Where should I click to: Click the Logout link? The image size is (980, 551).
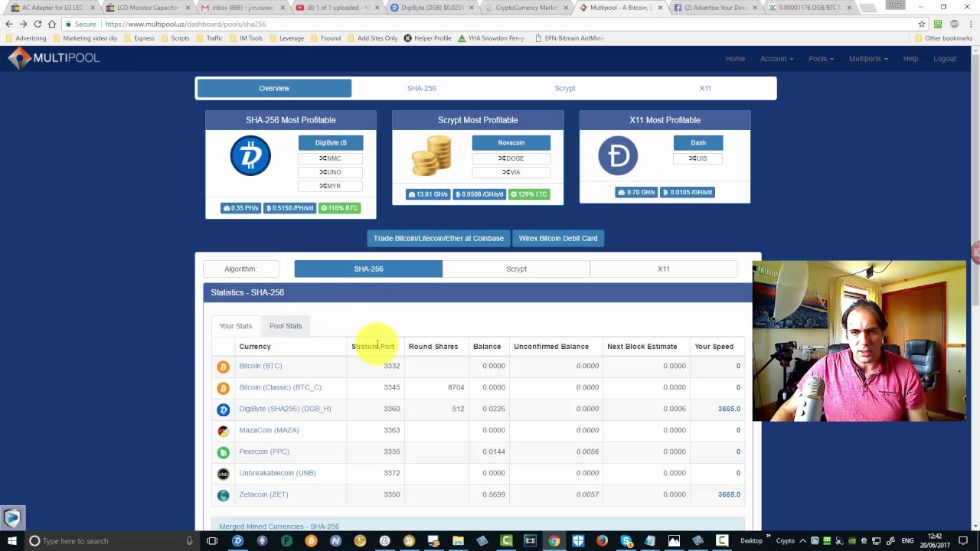(945, 59)
